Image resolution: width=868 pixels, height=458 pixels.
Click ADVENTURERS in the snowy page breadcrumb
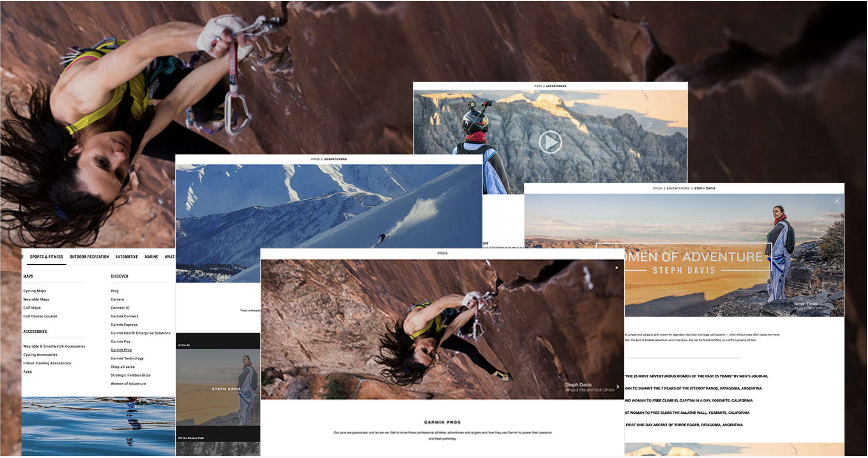click(x=335, y=159)
